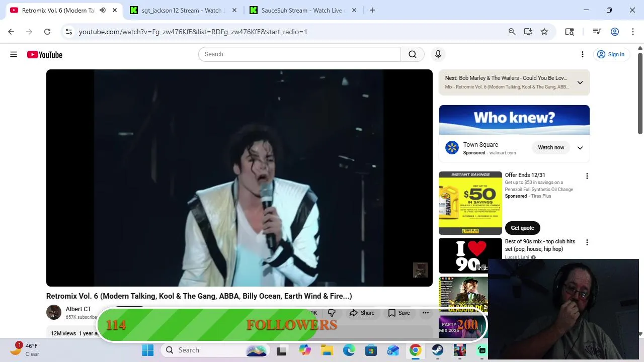Click the Town Square advertiser name
Screen dimensions: 644x362
[480, 145]
